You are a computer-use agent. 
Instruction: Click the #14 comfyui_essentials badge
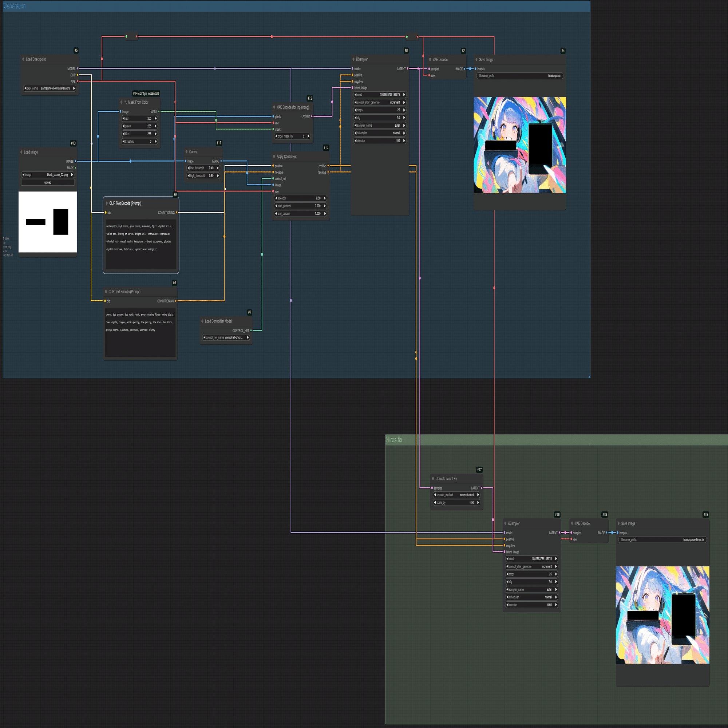(146, 94)
